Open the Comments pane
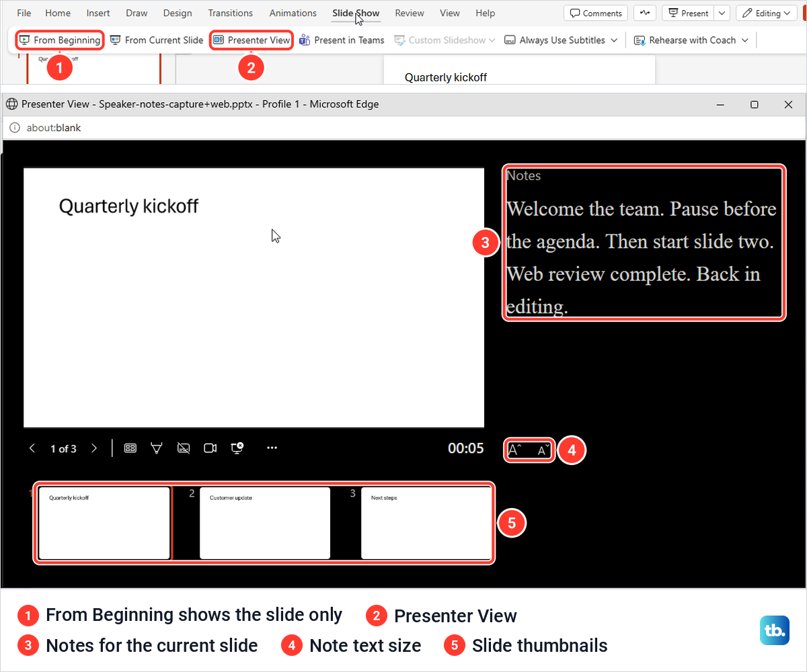 595,13
